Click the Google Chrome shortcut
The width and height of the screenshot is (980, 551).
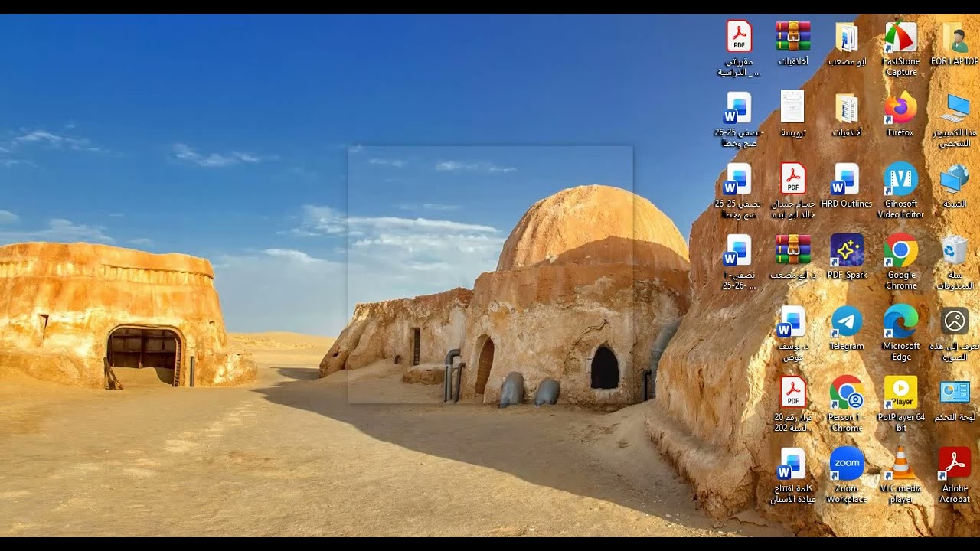click(901, 262)
